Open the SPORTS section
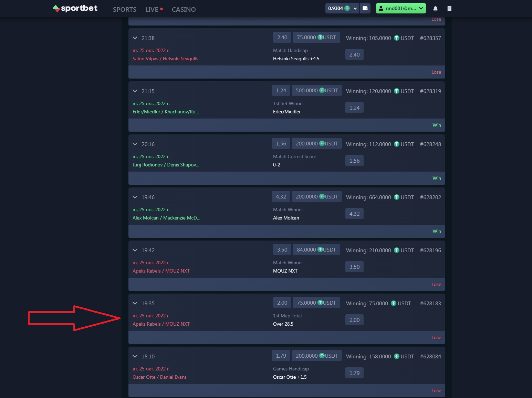The width and height of the screenshot is (532, 398). pos(125,10)
